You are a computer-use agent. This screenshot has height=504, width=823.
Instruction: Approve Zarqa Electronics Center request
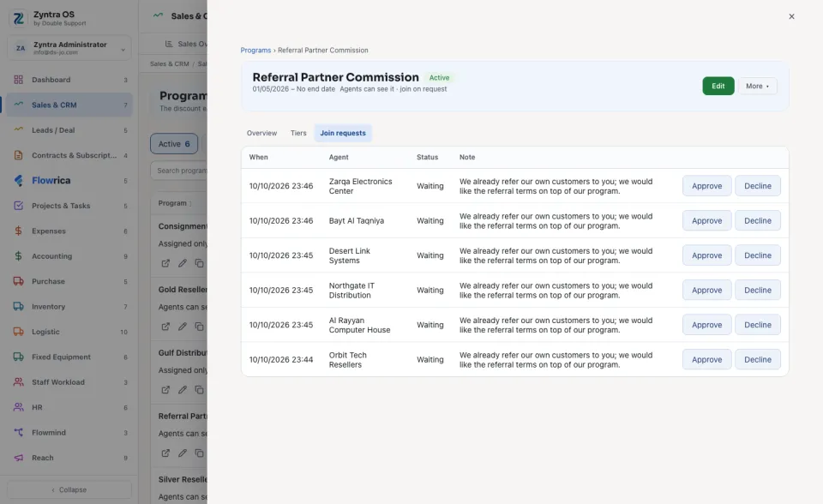(706, 186)
